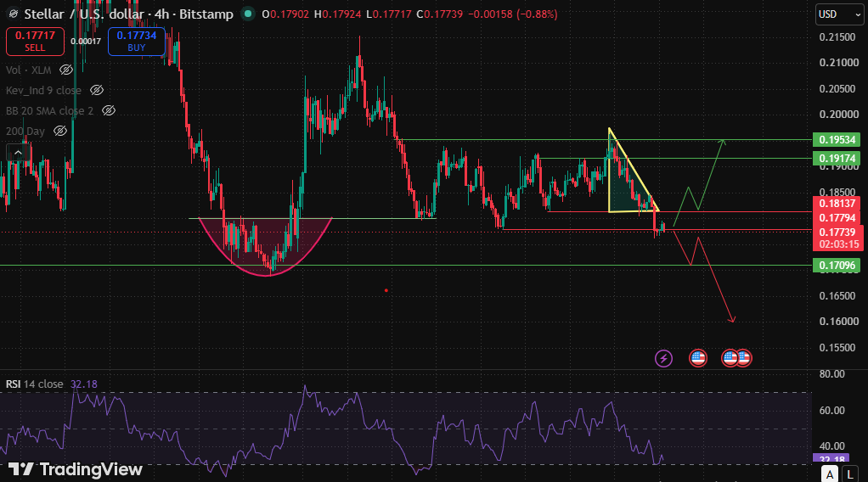This screenshot has width=868, height=482.
Task: Toggle visibility of Kev_Ind 9 close indicator
Action: tap(96, 90)
